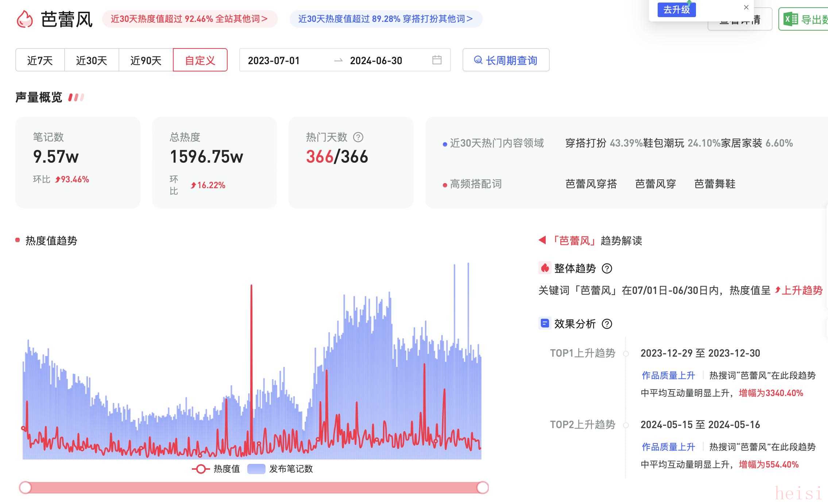Open 穿搭打扮其他词 ranking link in blue pill
The image size is (828, 504).
pyautogui.click(x=386, y=19)
